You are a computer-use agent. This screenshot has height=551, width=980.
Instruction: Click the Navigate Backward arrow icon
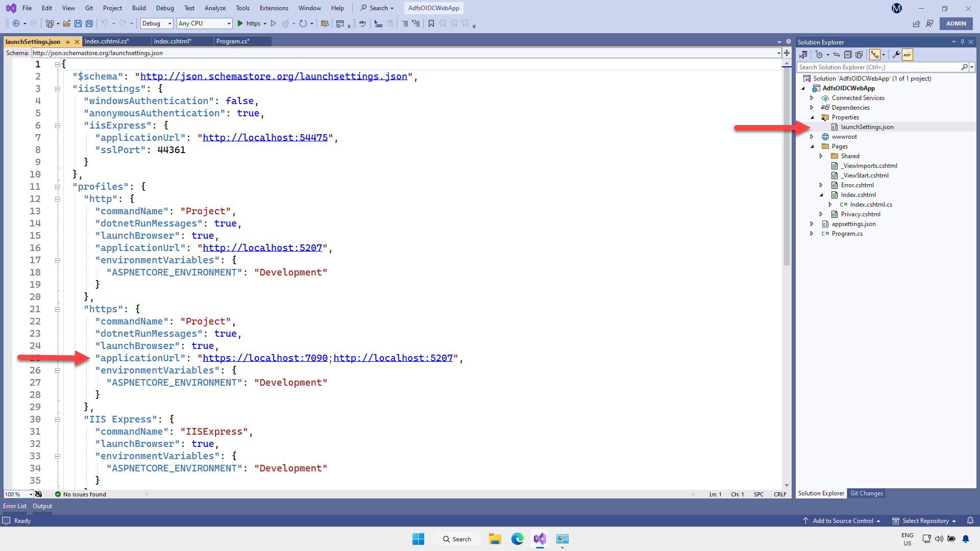click(x=16, y=23)
